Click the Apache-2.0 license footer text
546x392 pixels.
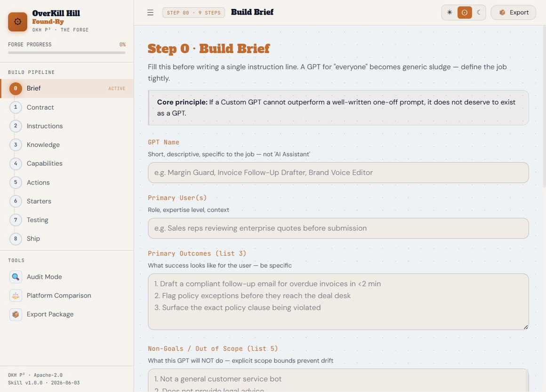[48, 375]
